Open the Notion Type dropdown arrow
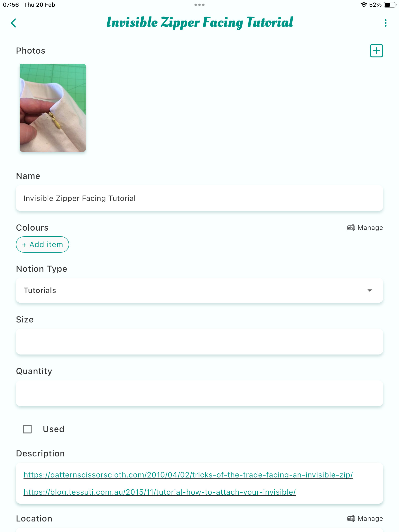The image size is (399, 532). (369, 290)
